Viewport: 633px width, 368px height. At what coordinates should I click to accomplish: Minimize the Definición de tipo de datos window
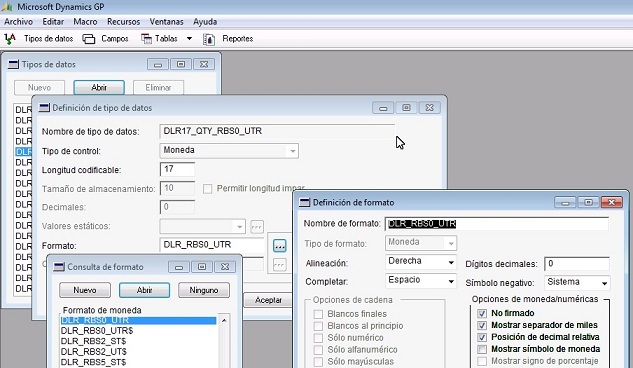(383, 108)
